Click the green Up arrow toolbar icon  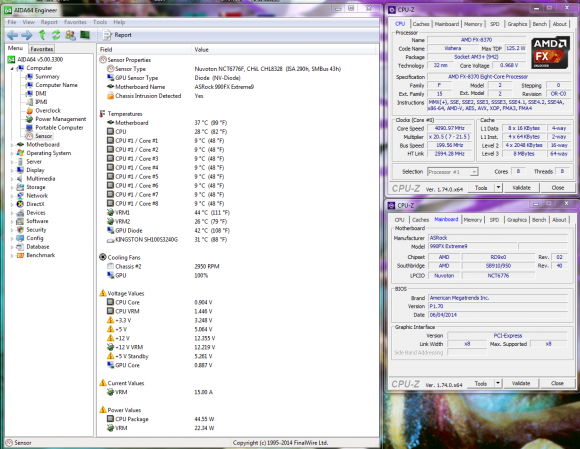click(x=42, y=35)
